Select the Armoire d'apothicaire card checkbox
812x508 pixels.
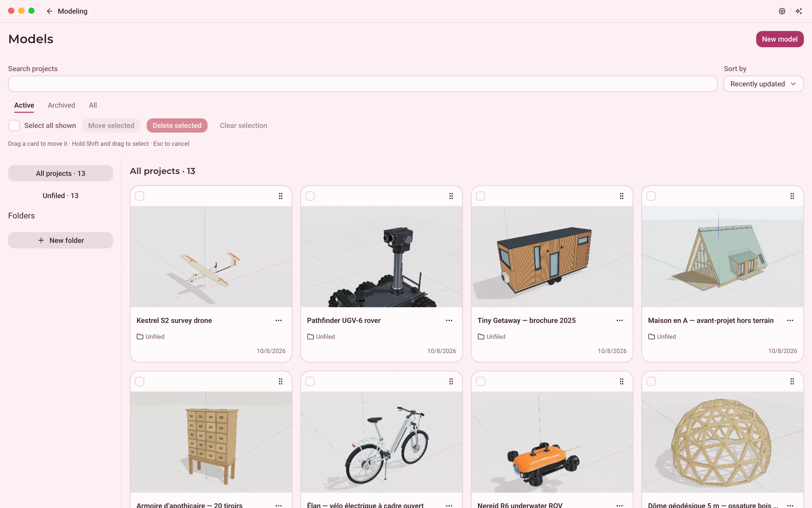click(140, 381)
